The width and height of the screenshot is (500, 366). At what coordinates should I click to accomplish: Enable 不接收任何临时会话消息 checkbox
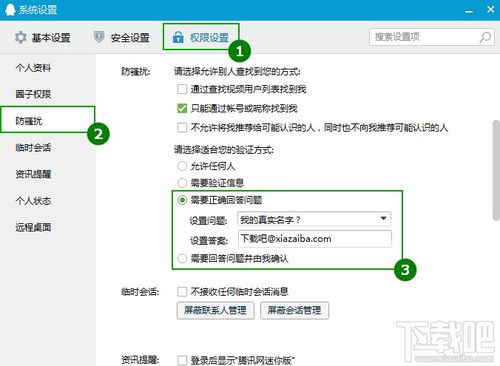pos(182,292)
